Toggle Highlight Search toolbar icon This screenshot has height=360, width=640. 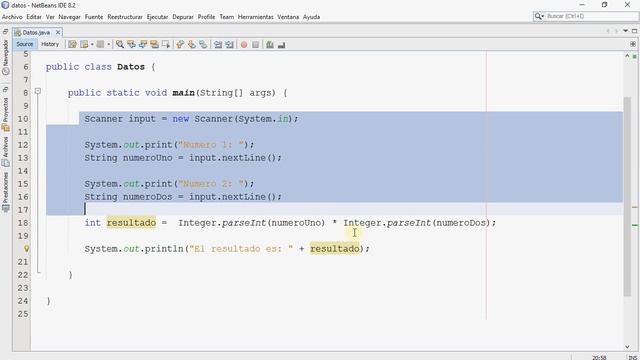pos(154,44)
